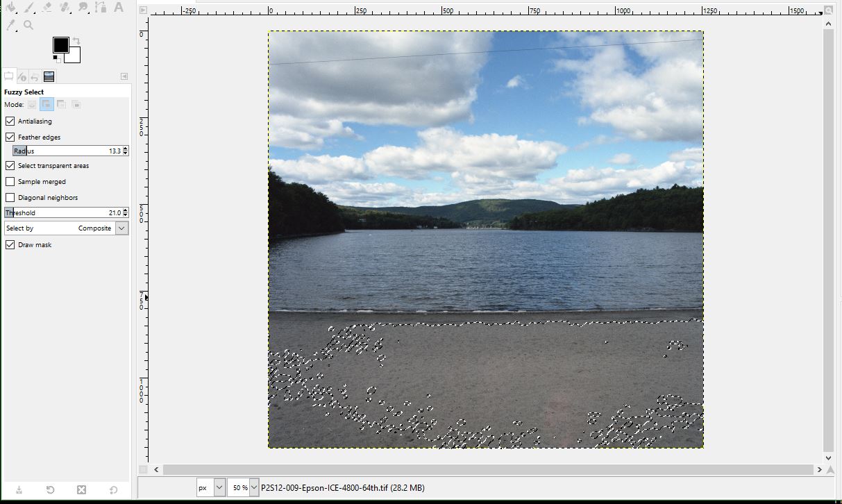Image resolution: width=842 pixels, height=504 pixels.
Task: Click the zoom percentage field
Action: tap(238, 487)
